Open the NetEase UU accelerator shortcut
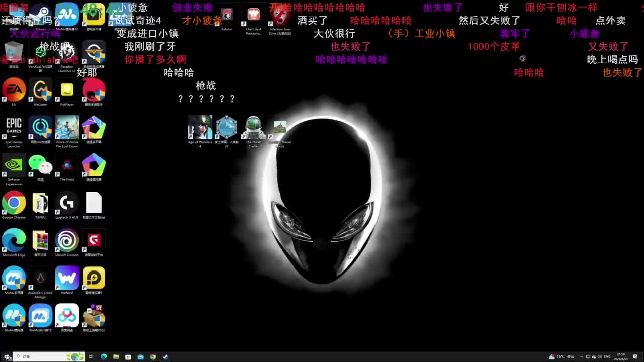The image size is (644, 362). [40, 130]
